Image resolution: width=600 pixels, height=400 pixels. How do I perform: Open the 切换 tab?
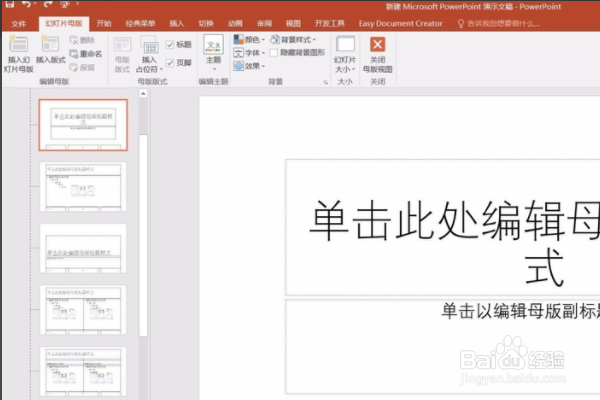[x=206, y=24]
